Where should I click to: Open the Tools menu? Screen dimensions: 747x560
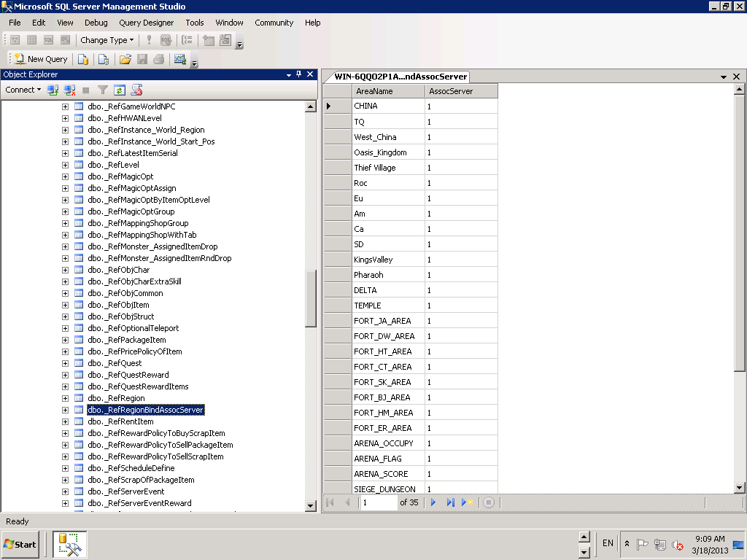coord(194,23)
